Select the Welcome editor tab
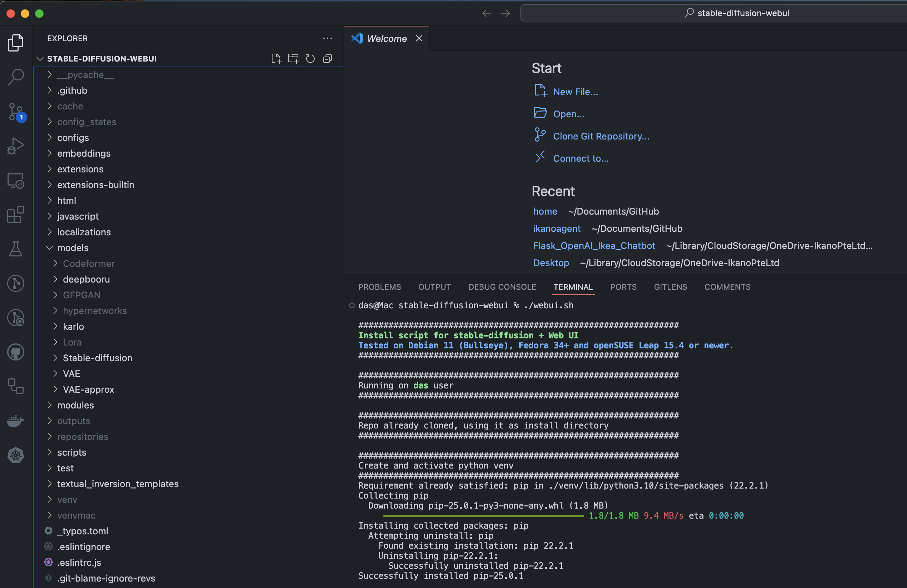907x588 pixels. (386, 39)
